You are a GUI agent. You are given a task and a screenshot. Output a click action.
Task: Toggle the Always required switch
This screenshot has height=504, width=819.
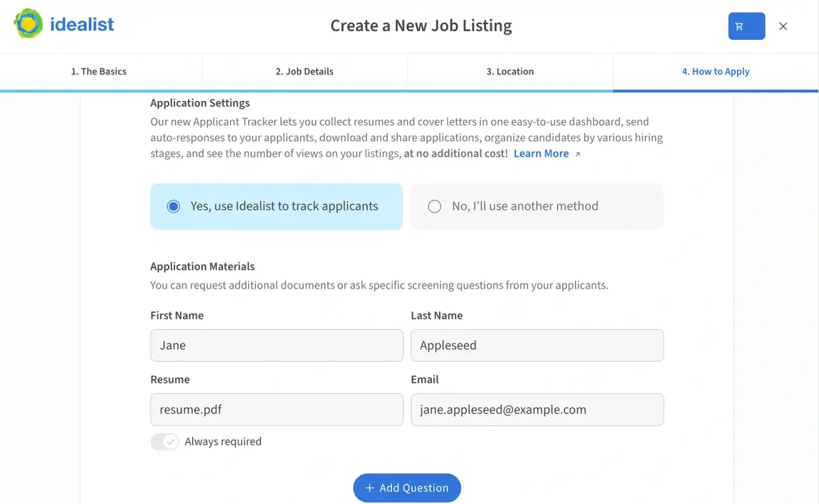pyautogui.click(x=164, y=442)
